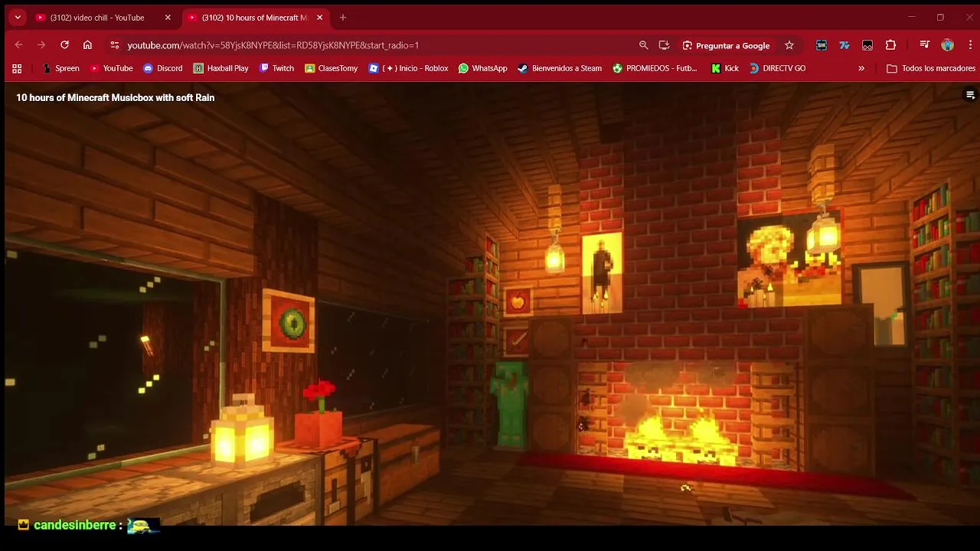The height and width of the screenshot is (551, 980).
Task: Open the Chrome three-dot menu
Action: click(x=970, y=45)
